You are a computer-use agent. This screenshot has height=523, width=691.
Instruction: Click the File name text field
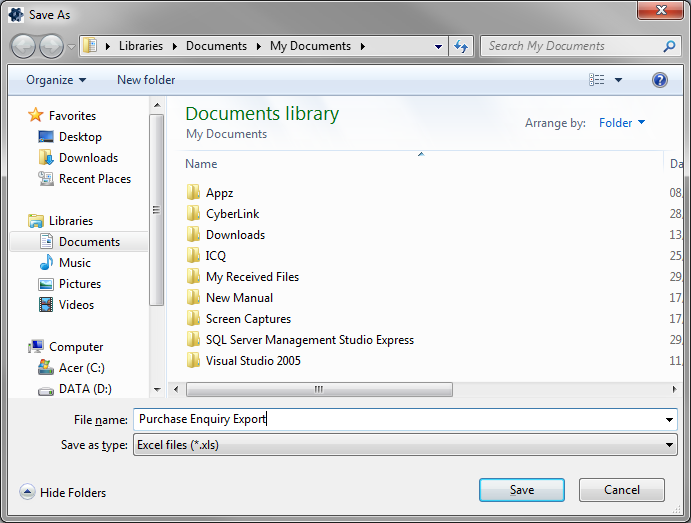[400, 420]
